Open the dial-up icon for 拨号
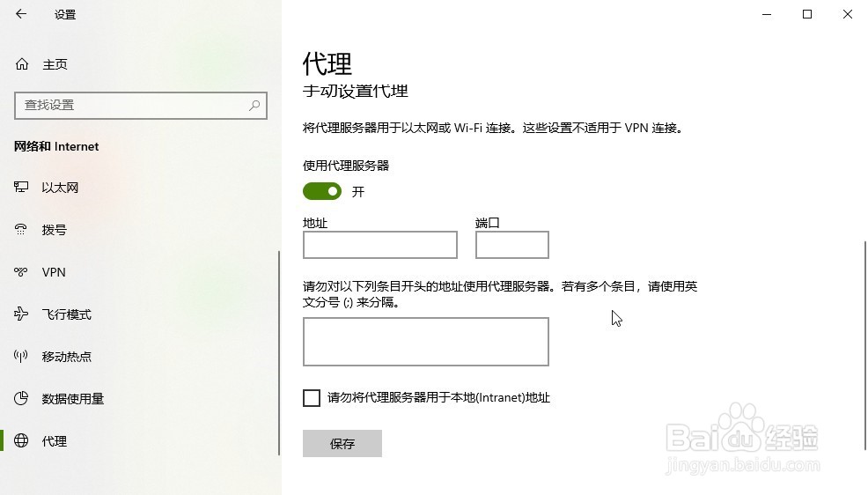This screenshot has height=495, width=868. click(21, 229)
